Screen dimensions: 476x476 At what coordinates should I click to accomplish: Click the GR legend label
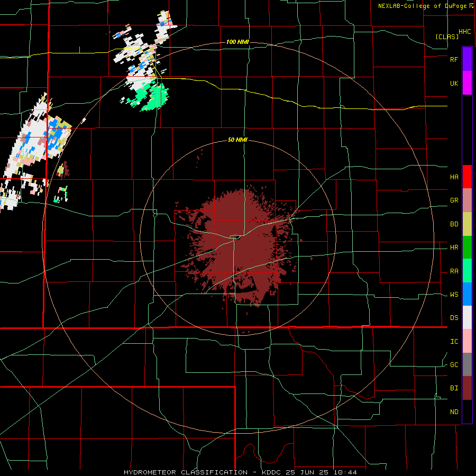click(x=454, y=200)
